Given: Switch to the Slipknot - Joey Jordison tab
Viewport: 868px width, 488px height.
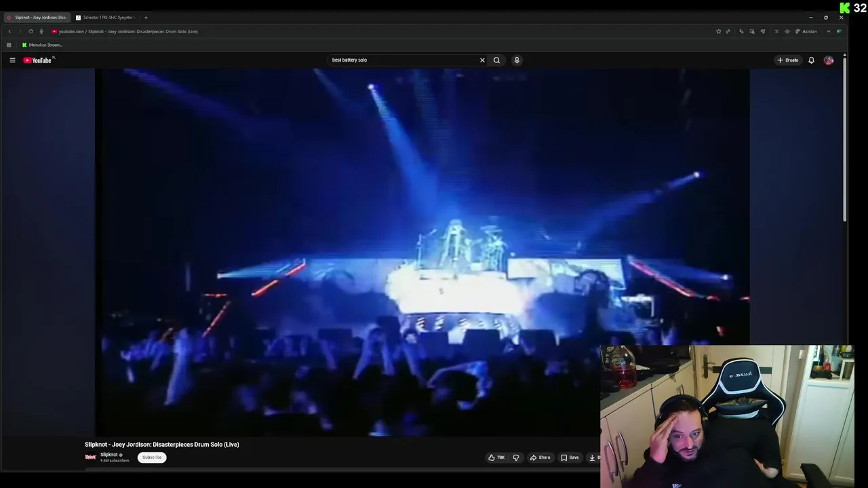Looking at the screenshot, I should tap(37, 18).
